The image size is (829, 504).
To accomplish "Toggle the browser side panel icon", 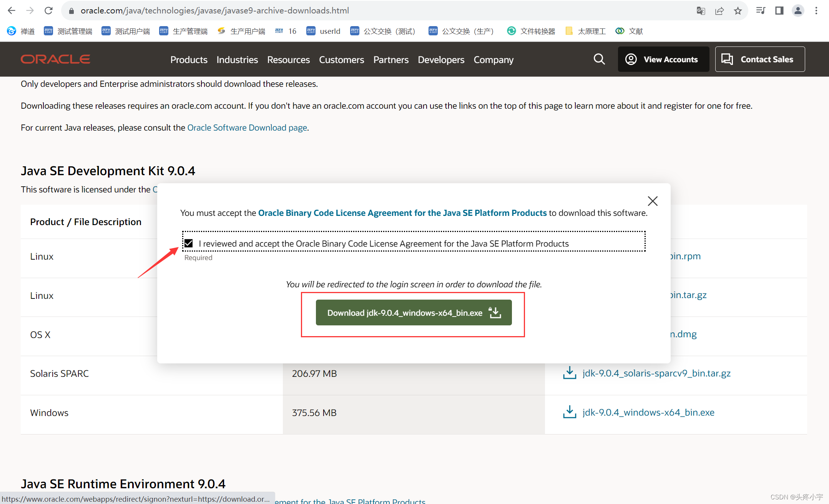I will [779, 10].
